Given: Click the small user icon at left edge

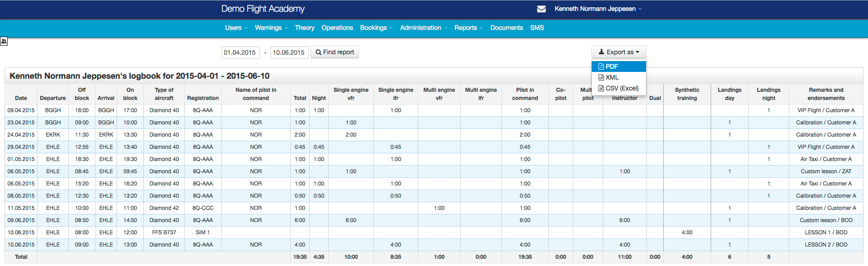Looking at the screenshot, I should [4, 41].
